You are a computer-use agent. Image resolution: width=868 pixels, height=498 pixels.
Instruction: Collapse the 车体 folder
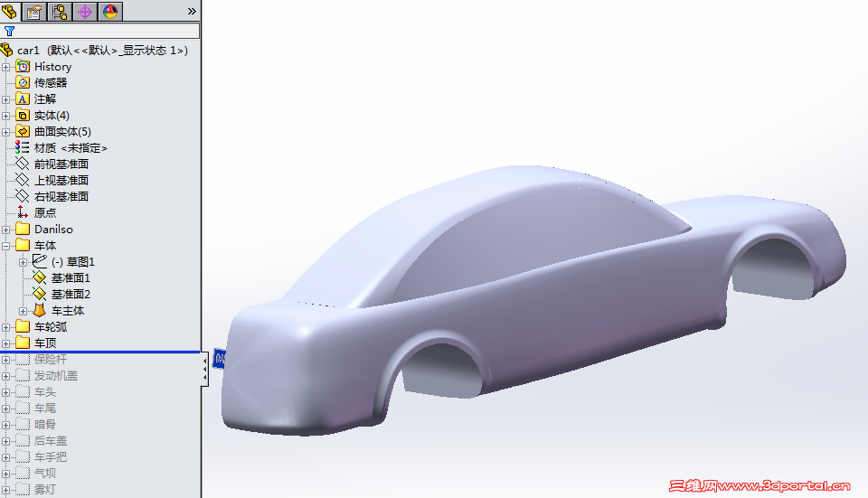click(5, 246)
